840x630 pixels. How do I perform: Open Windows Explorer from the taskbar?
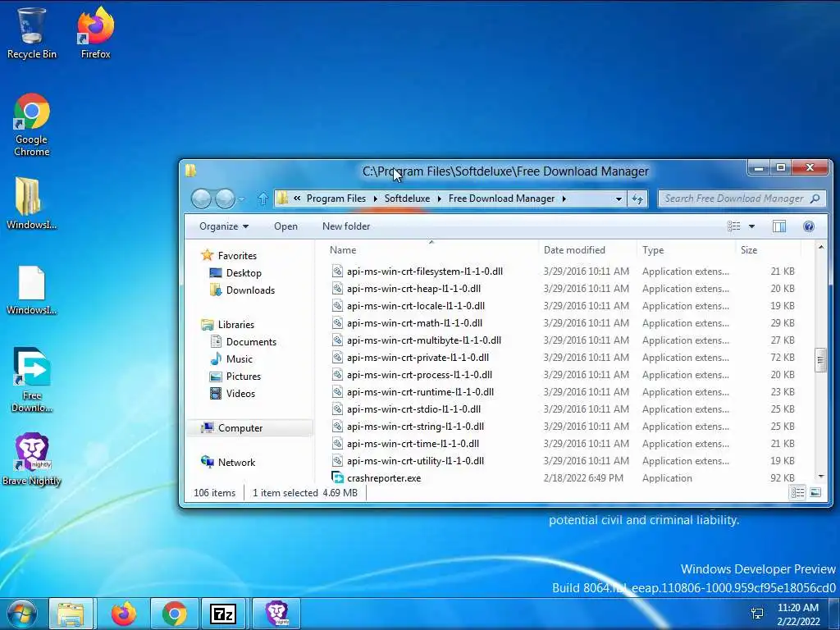(71, 614)
